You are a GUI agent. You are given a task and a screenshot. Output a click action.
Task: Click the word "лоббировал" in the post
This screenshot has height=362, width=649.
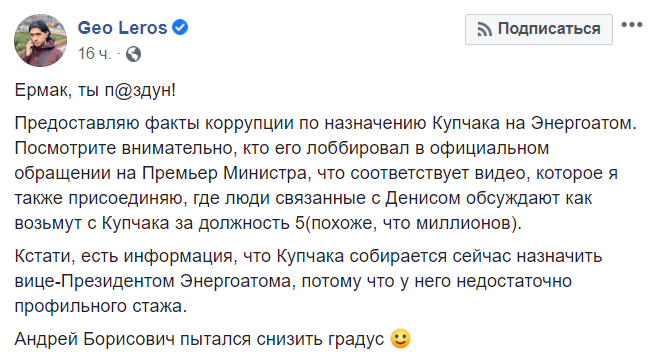358,148
